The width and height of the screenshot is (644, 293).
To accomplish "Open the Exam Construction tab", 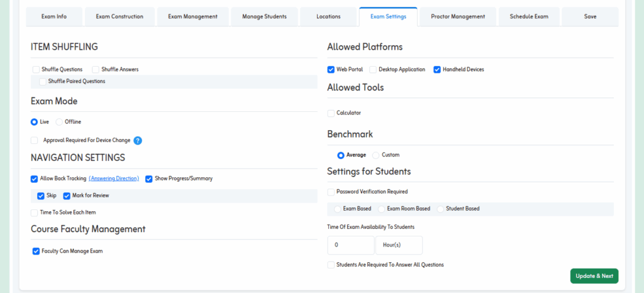I will click(119, 16).
